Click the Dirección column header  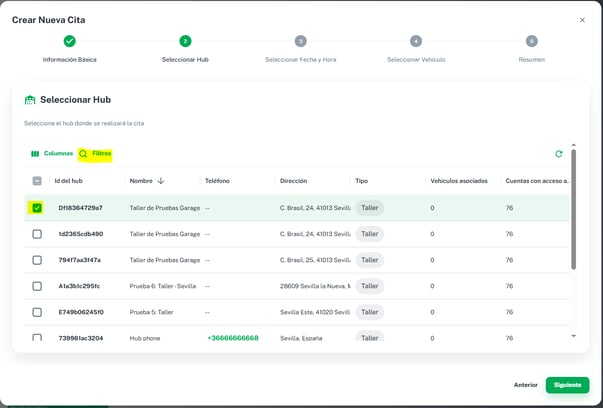coord(293,181)
